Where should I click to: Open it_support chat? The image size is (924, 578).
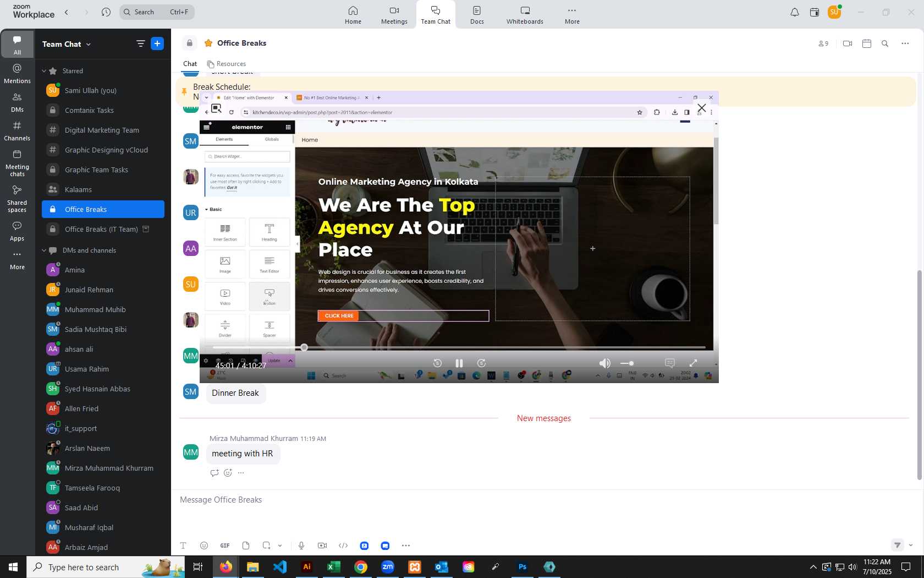[x=103, y=428]
